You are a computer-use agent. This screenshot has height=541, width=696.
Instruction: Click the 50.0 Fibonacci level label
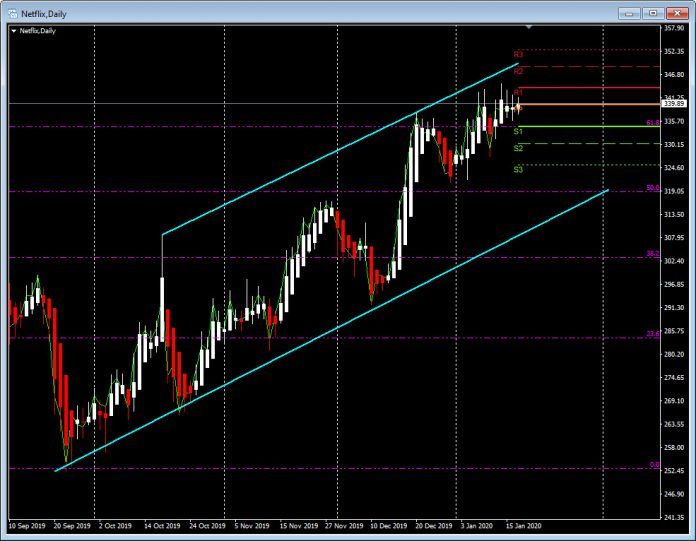tap(652, 187)
